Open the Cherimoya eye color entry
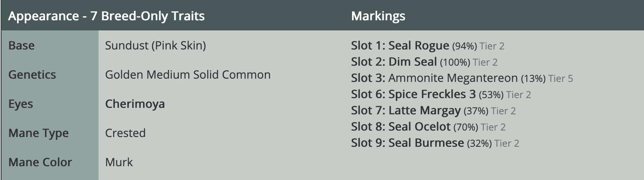This screenshot has width=644, height=180. coord(135,104)
